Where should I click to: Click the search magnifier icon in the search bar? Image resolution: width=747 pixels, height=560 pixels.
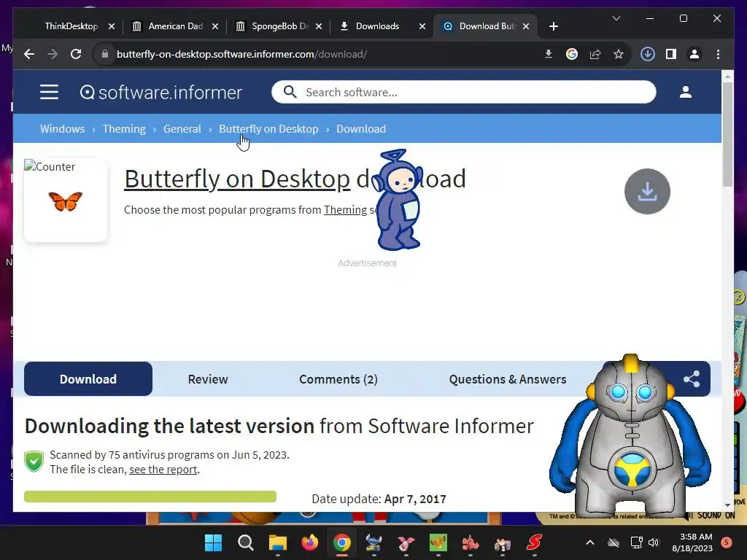pos(290,92)
